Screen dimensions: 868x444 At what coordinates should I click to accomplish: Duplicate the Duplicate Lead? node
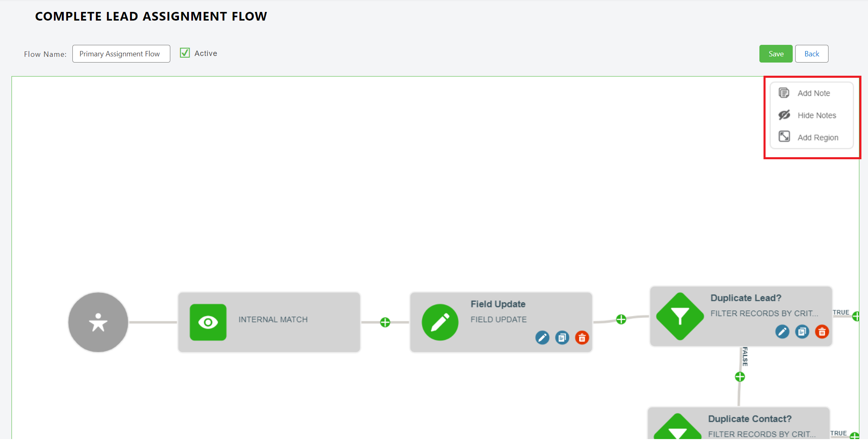tap(802, 332)
